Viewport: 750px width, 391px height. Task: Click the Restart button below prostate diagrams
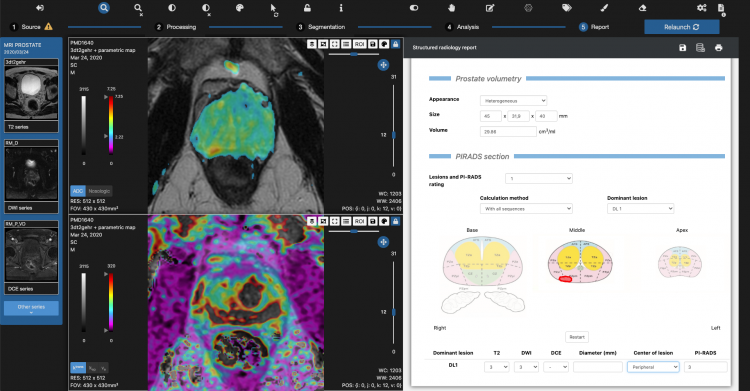click(x=577, y=337)
